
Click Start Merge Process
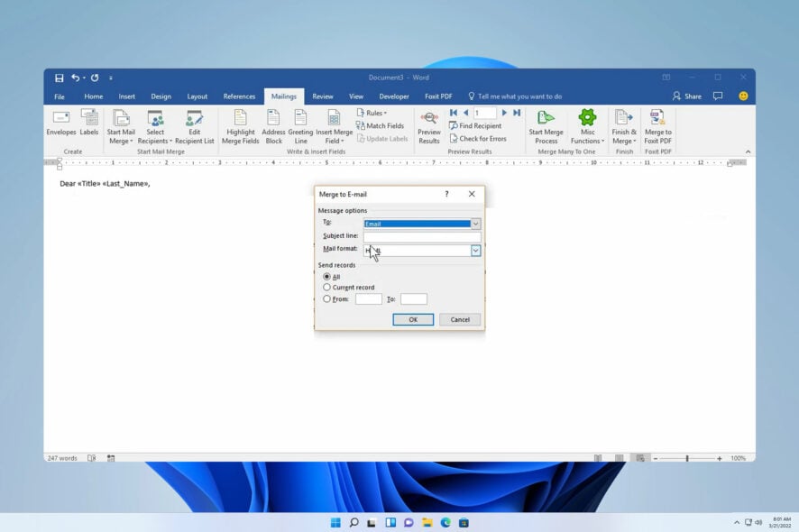pos(546,127)
